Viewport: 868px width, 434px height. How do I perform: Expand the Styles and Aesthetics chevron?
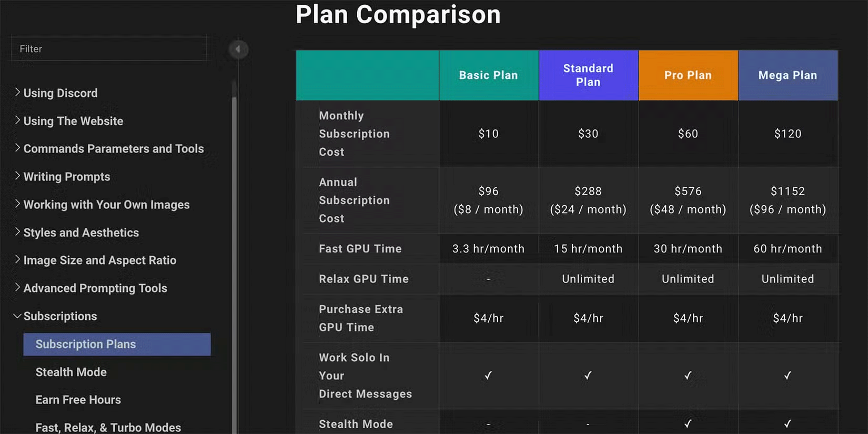tap(17, 232)
